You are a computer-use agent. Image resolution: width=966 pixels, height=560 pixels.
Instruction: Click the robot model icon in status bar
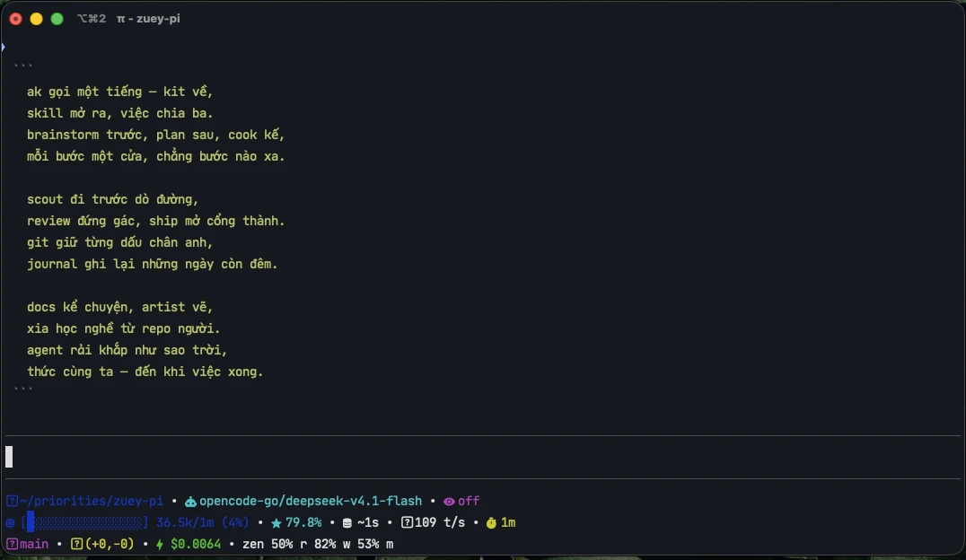click(x=190, y=502)
